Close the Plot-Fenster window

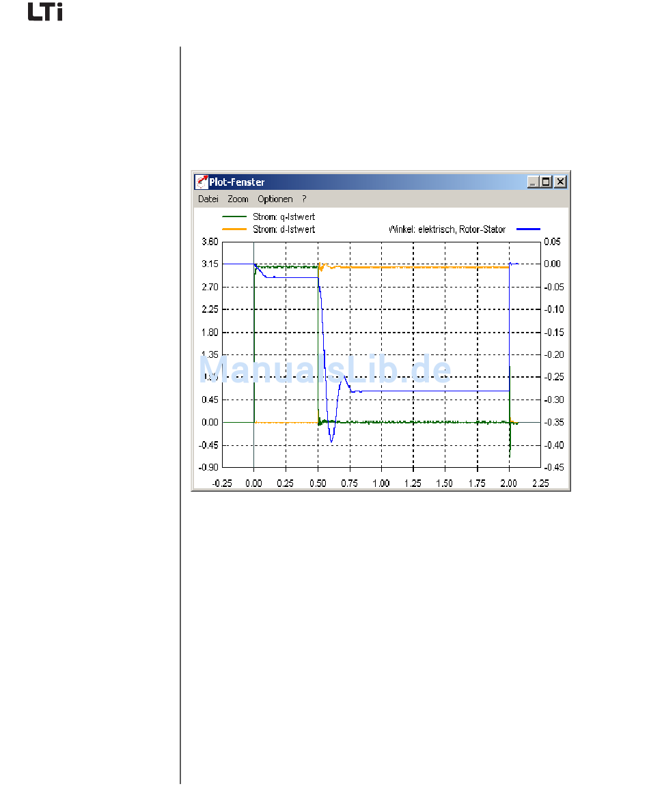pos(560,182)
